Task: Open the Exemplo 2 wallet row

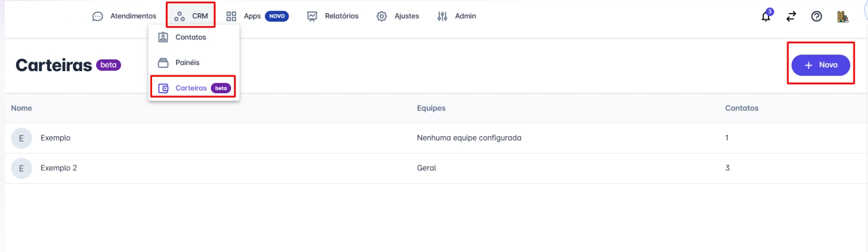Action: (x=59, y=168)
